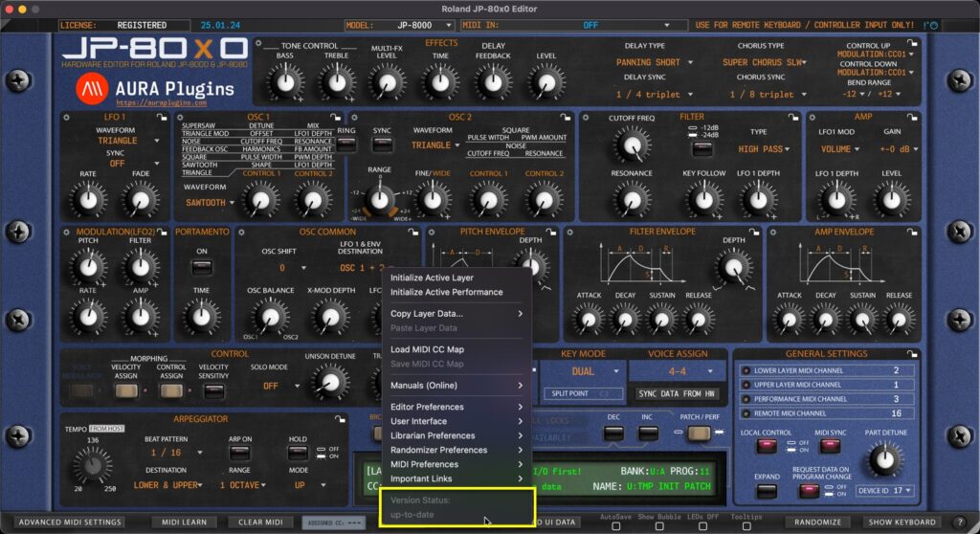Image resolution: width=980 pixels, height=534 pixels.
Task: Click the LFO 1 panel lock icon
Action: click(x=162, y=117)
